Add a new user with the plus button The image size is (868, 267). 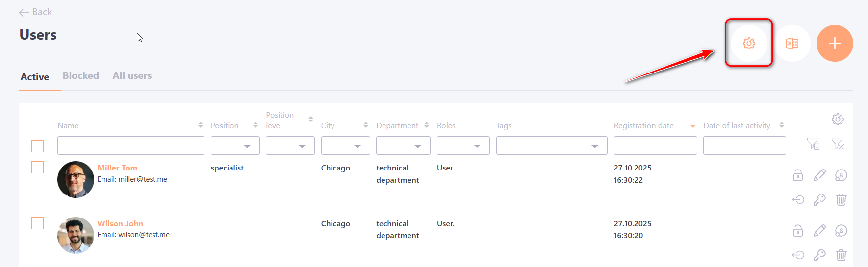(835, 43)
